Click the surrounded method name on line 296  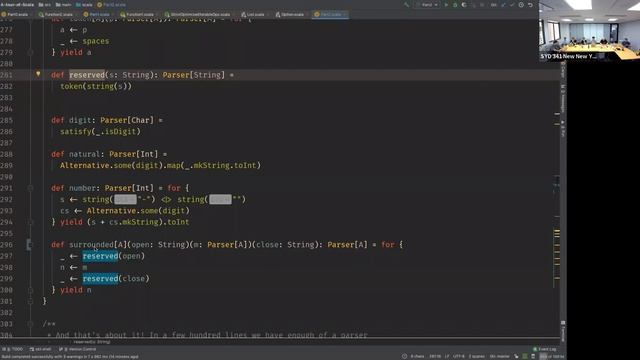tap(91, 244)
